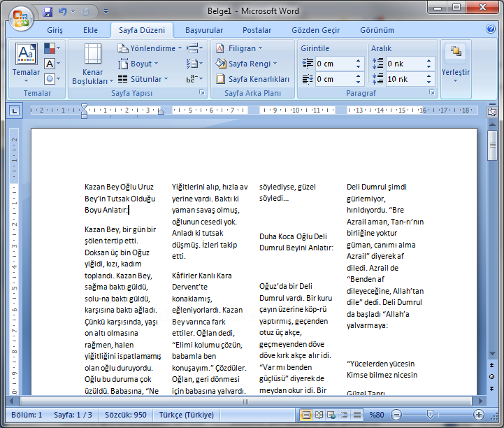The width and height of the screenshot is (504, 428).
Task: Click the zoom slider handle
Action: (x=430, y=415)
